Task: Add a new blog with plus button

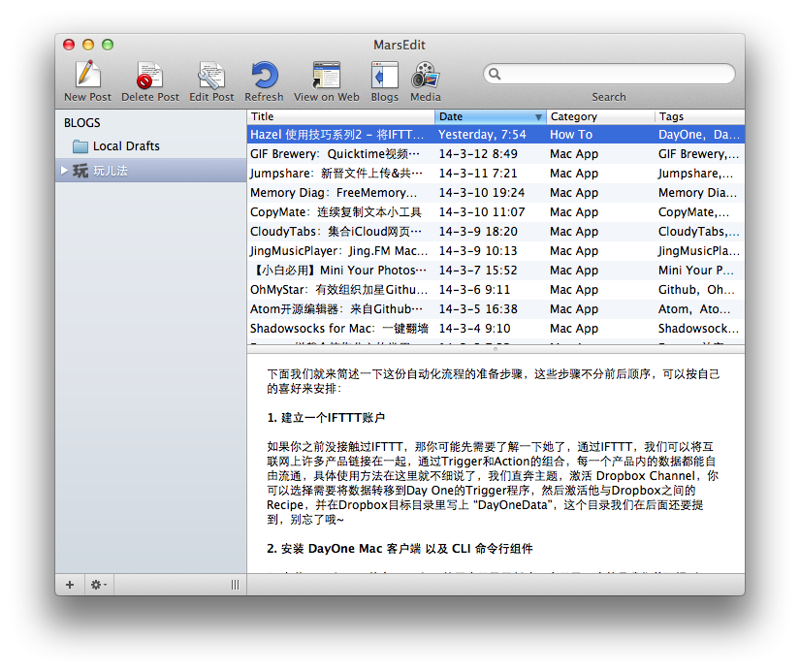Action: (70, 585)
